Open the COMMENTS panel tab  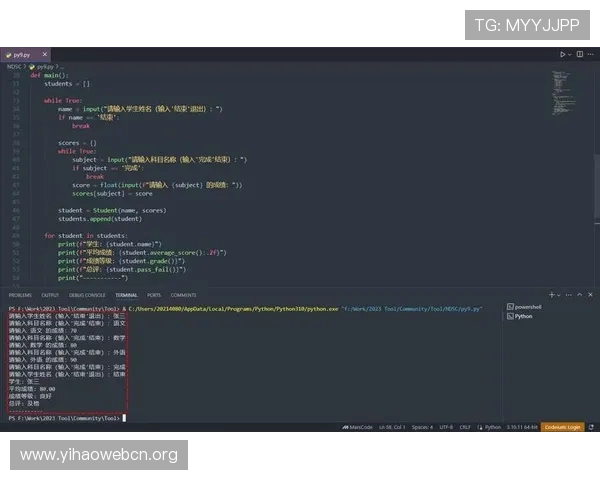click(183, 295)
